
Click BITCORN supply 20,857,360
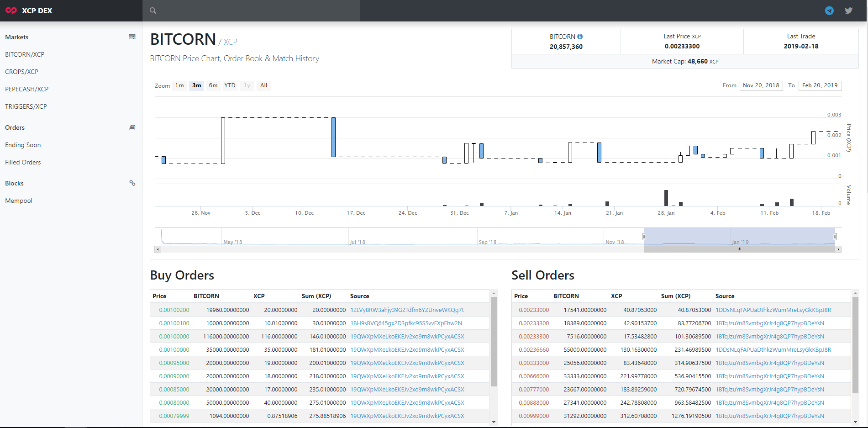click(566, 47)
